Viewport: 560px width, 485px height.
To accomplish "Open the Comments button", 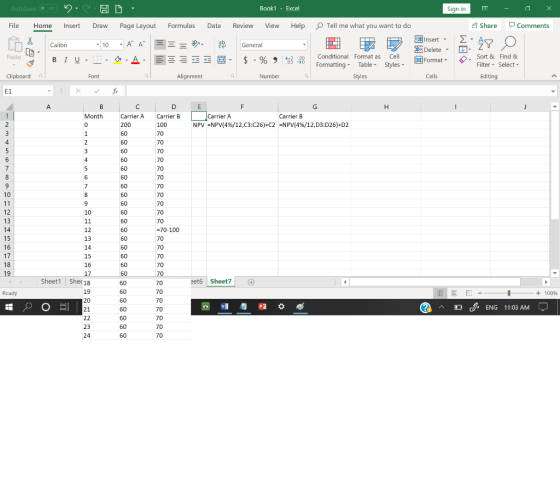I will 529,25.
